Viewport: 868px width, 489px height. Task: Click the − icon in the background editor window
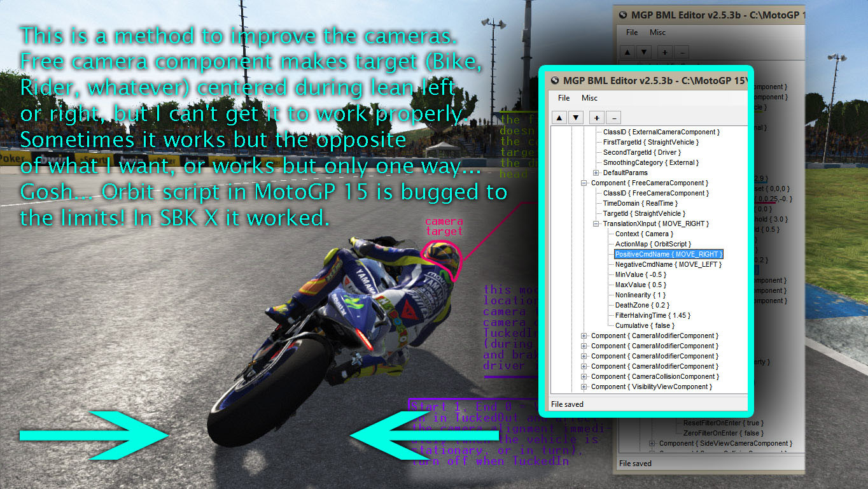pyautogui.click(x=682, y=52)
